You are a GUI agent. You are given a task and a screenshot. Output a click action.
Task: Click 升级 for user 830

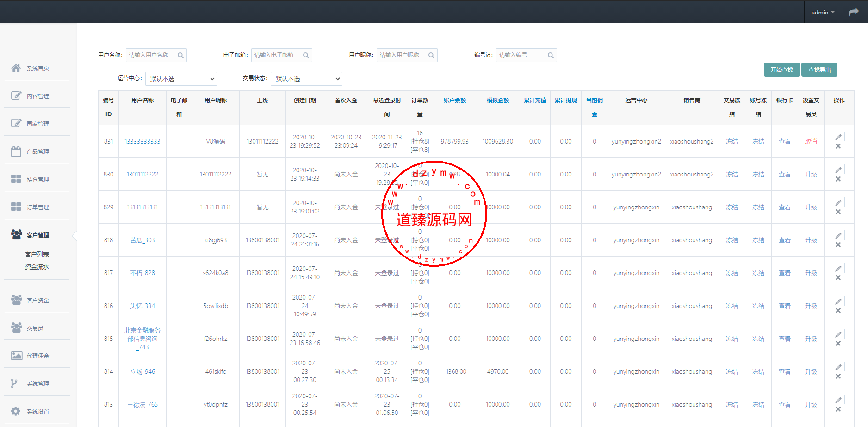[x=811, y=174]
